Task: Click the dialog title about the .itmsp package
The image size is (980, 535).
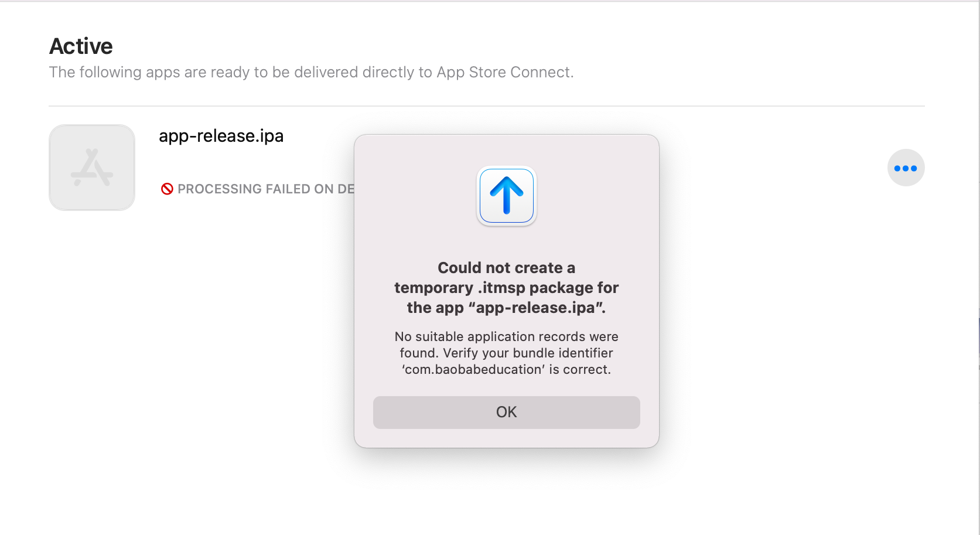Action: click(x=506, y=287)
